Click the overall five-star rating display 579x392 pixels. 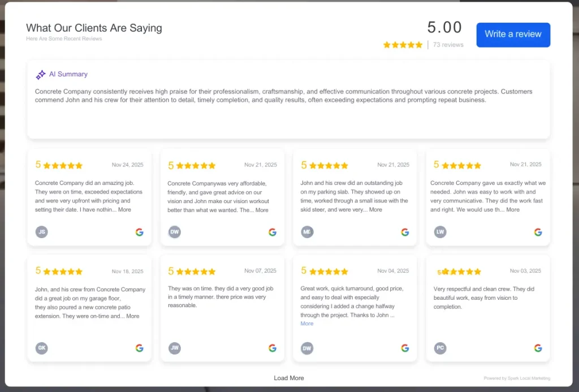[403, 45]
